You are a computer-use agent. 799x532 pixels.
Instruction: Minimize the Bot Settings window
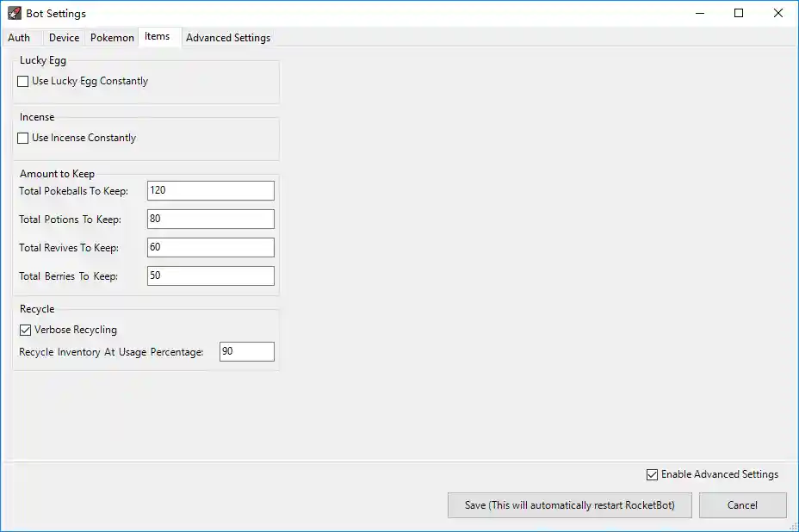click(x=699, y=13)
